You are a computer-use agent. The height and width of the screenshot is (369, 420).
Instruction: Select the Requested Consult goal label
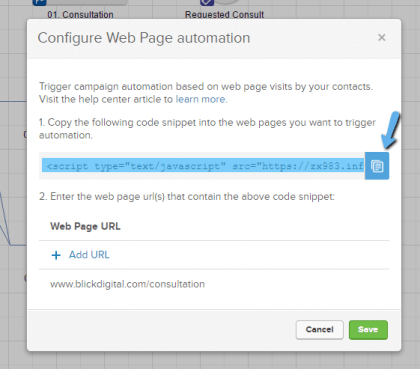click(x=224, y=15)
